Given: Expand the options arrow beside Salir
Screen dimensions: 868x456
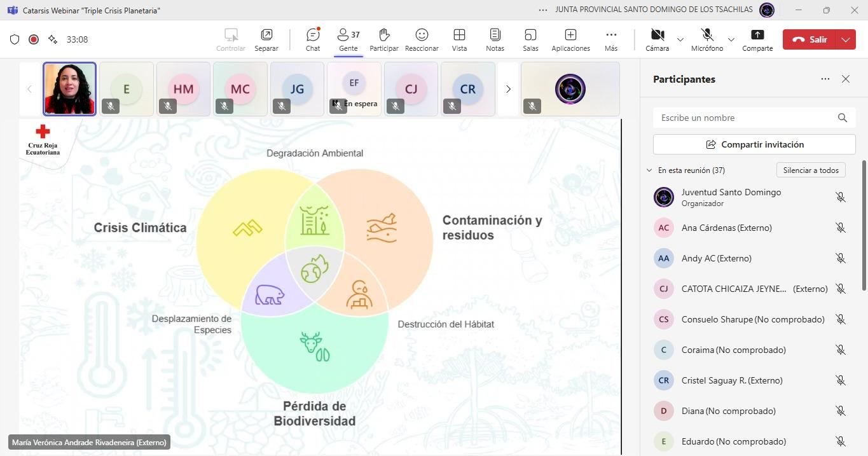Looking at the screenshot, I should point(845,39).
